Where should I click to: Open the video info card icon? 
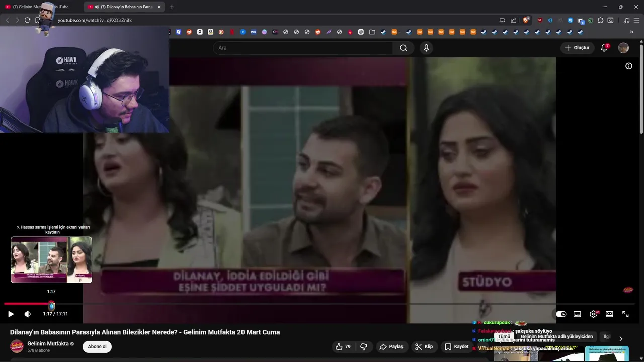pos(628,66)
